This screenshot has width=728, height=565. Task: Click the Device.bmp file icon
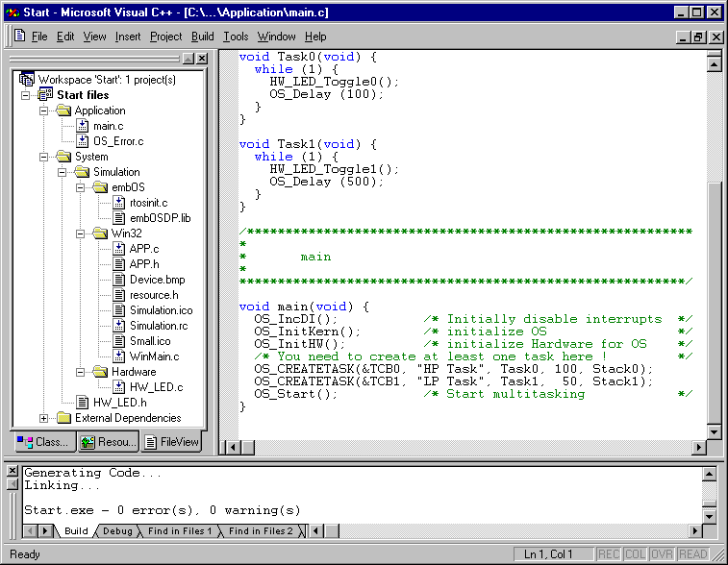[118, 280]
